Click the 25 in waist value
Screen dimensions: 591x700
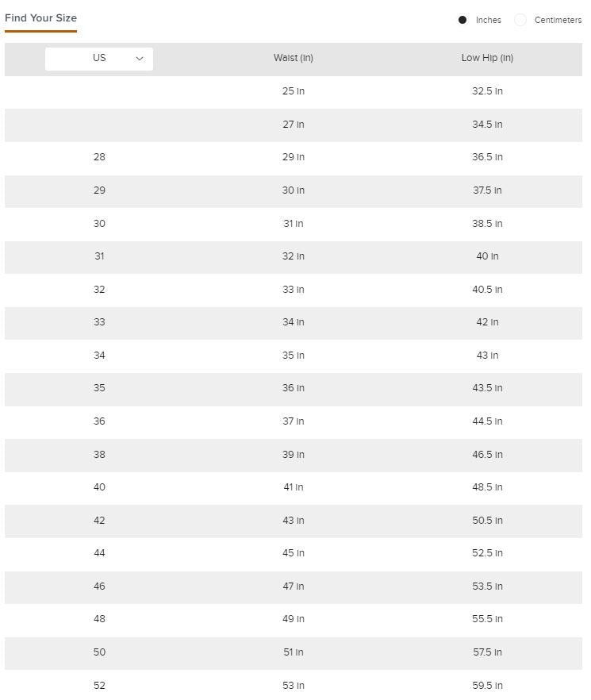(294, 91)
